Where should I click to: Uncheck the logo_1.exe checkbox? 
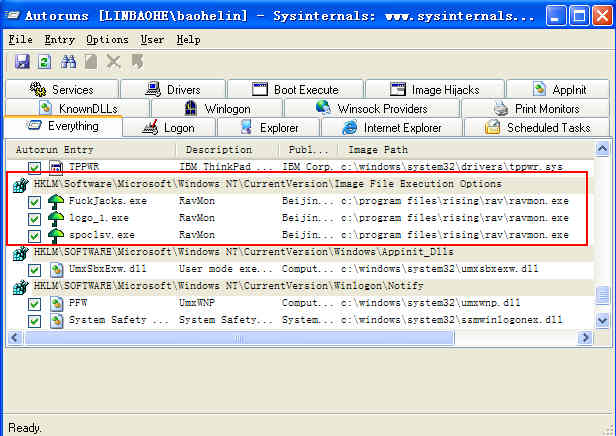tap(35, 219)
